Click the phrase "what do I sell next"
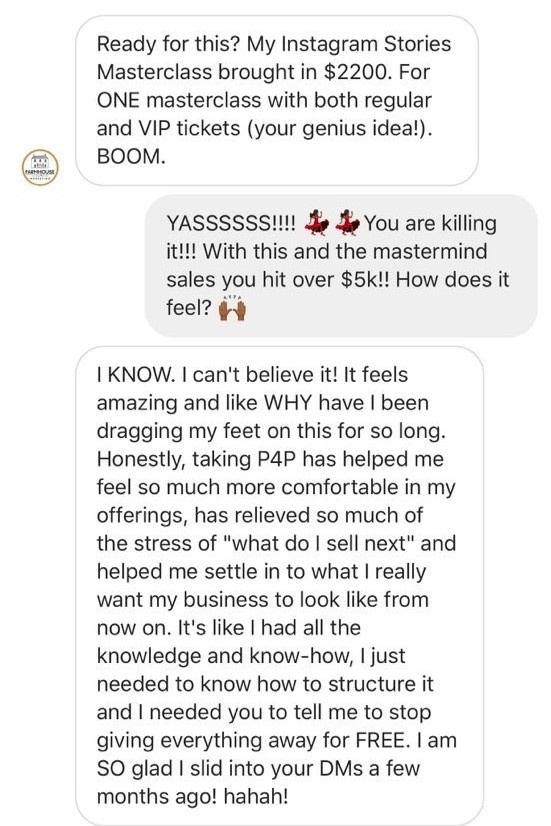Image resolution: width=551 pixels, height=826 pixels. click(320, 543)
